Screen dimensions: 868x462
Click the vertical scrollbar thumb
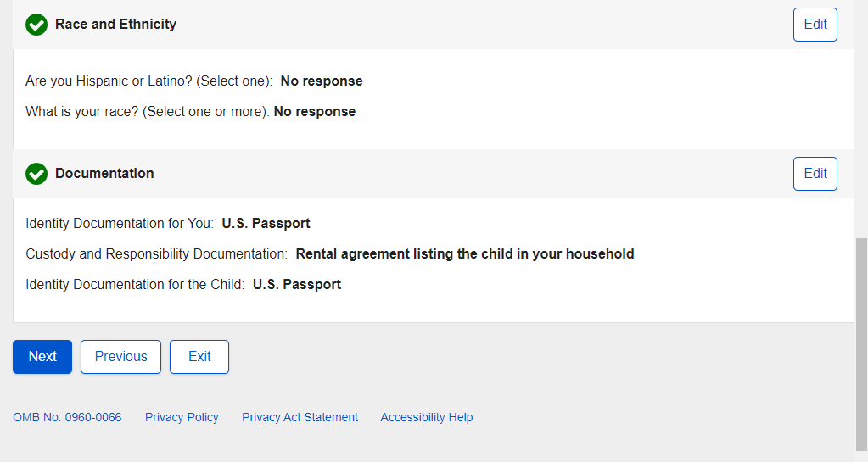pyautogui.click(x=861, y=339)
